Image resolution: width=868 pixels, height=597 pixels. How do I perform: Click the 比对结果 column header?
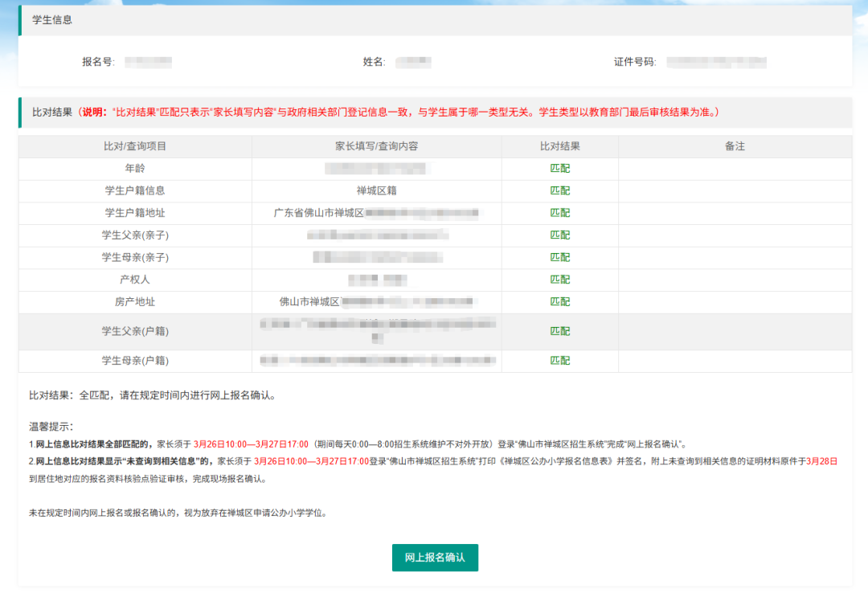tap(559, 146)
